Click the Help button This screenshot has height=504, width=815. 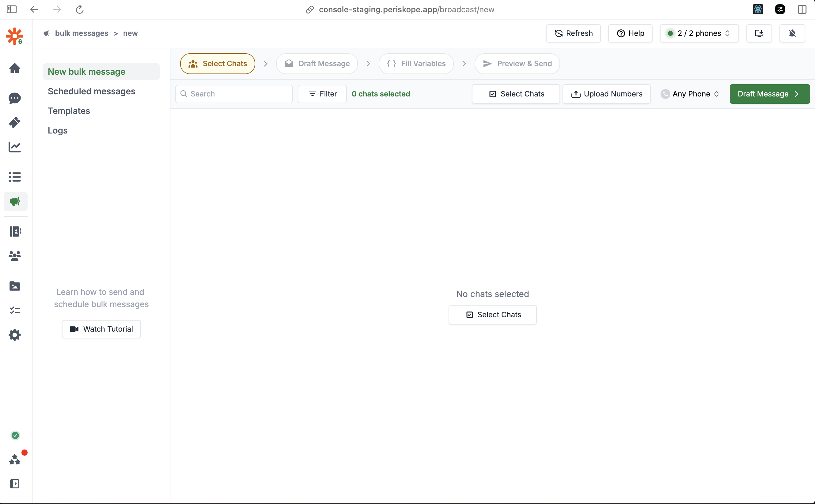pyautogui.click(x=630, y=33)
